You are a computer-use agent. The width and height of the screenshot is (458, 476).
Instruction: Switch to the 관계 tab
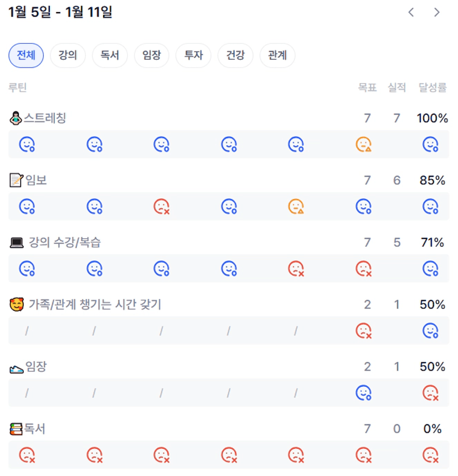coord(277,55)
